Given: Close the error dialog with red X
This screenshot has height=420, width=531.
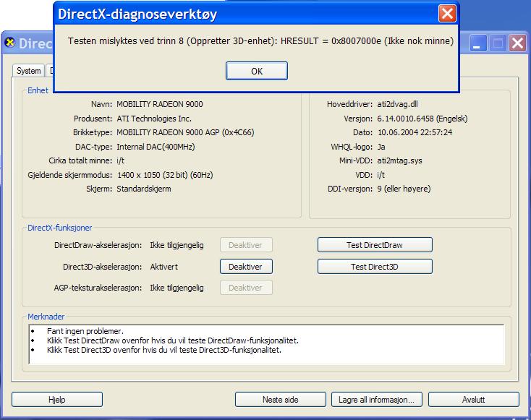Looking at the screenshot, I should tap(448, 14).
